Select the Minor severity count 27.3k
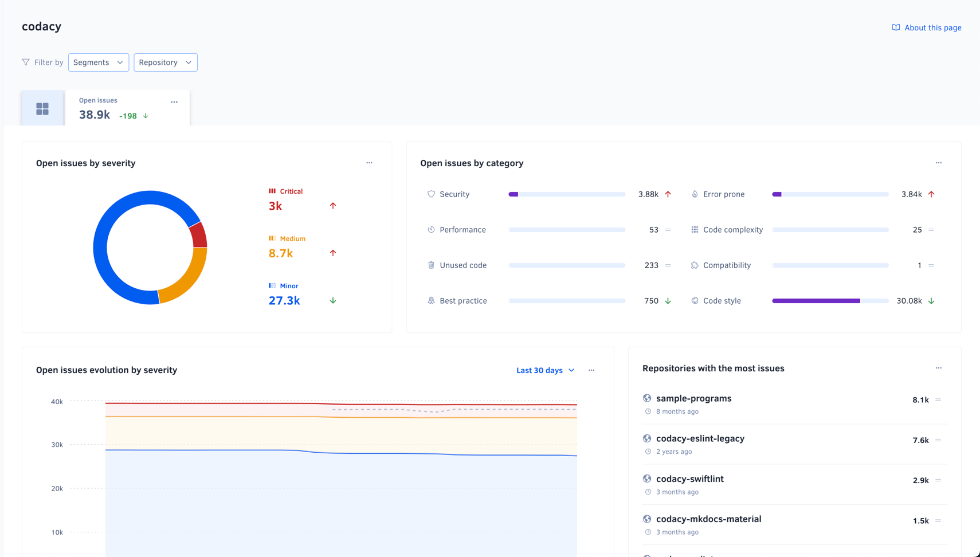This screenshot has width=980, height=557. (284, 301)
